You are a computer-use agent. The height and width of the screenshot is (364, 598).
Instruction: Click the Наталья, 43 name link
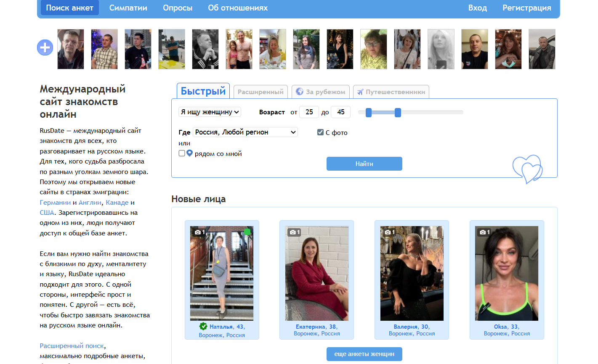(227, 327)
